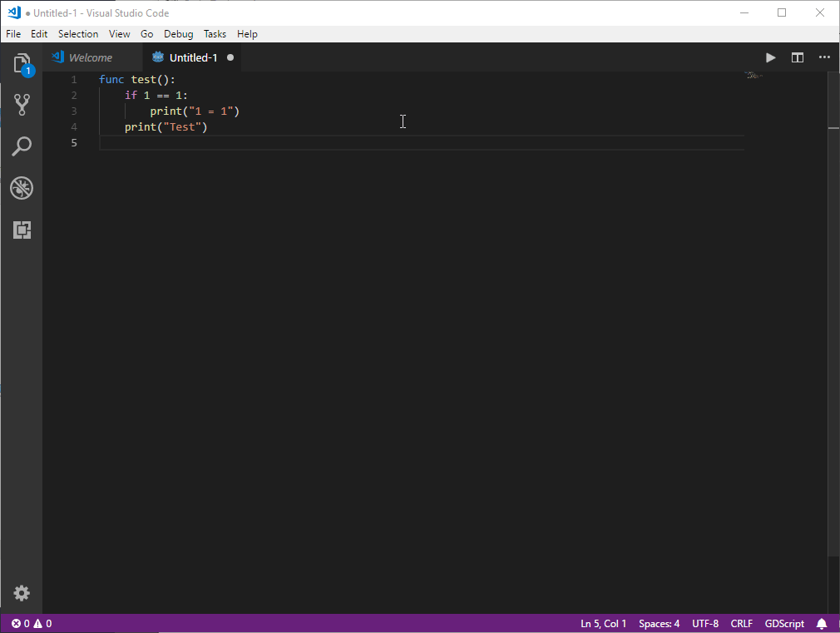Open the Selection menu
Screen dimensions: 840x633
pyautogui.click(x=78, y=34)
